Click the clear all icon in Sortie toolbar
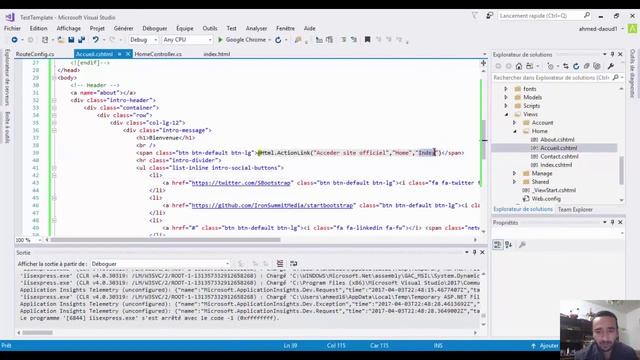This screenshot has width=640, height=360. pyautogui.click(x=280, y=264)
